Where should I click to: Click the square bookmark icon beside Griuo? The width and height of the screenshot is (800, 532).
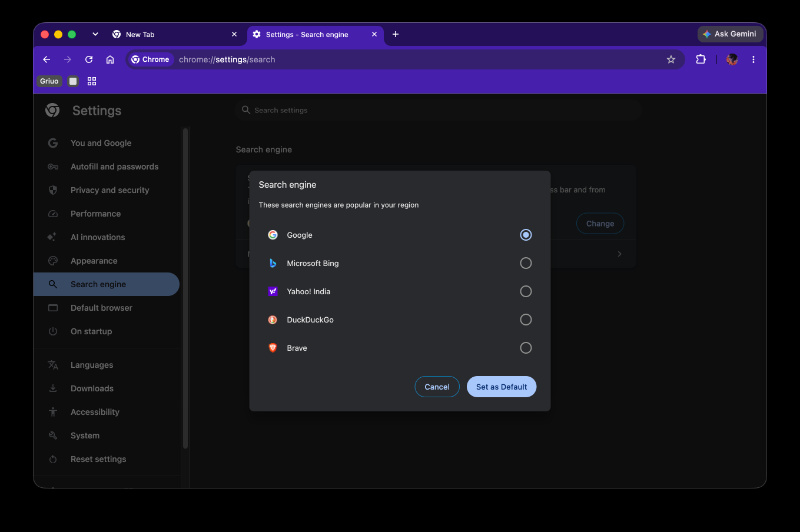click(73, 81)
